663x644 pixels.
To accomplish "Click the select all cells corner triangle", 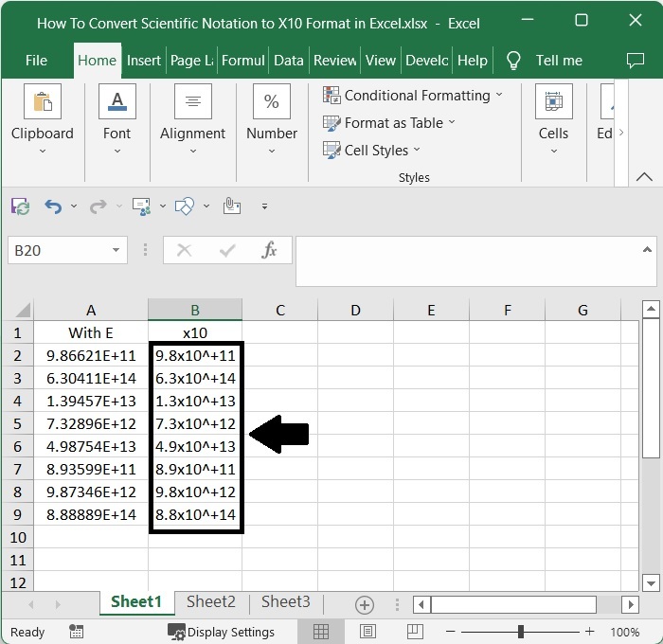I will tap(23, 310).
